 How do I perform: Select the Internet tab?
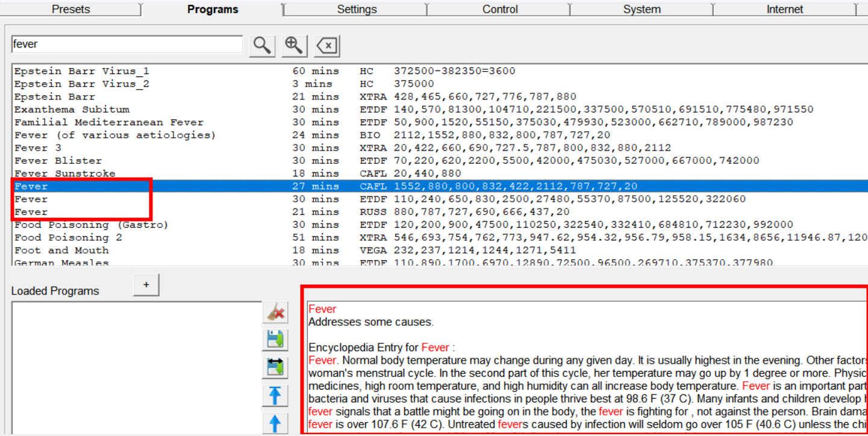point(784,9)
